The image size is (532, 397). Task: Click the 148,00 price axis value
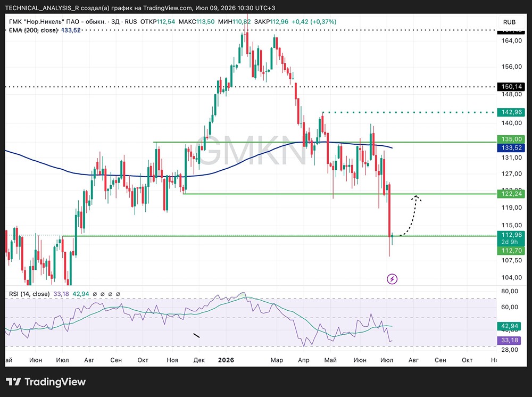pyautogui.click(x=512, y=94)
